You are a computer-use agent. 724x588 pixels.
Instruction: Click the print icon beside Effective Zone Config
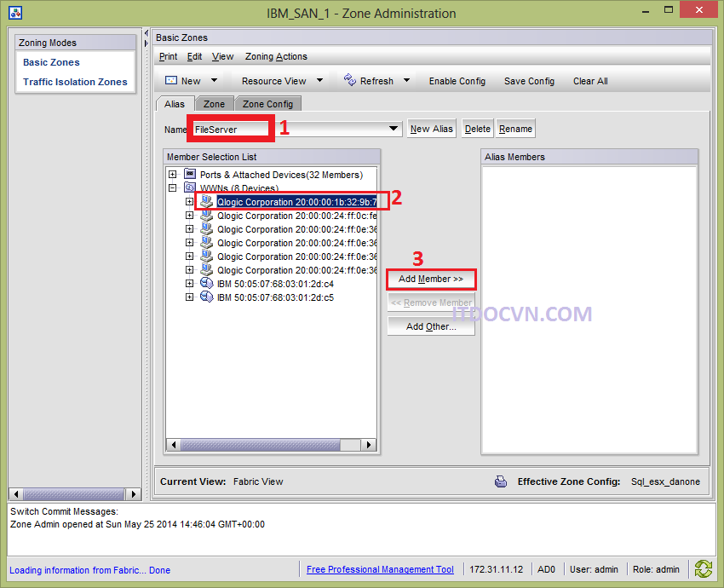point(501,481)
